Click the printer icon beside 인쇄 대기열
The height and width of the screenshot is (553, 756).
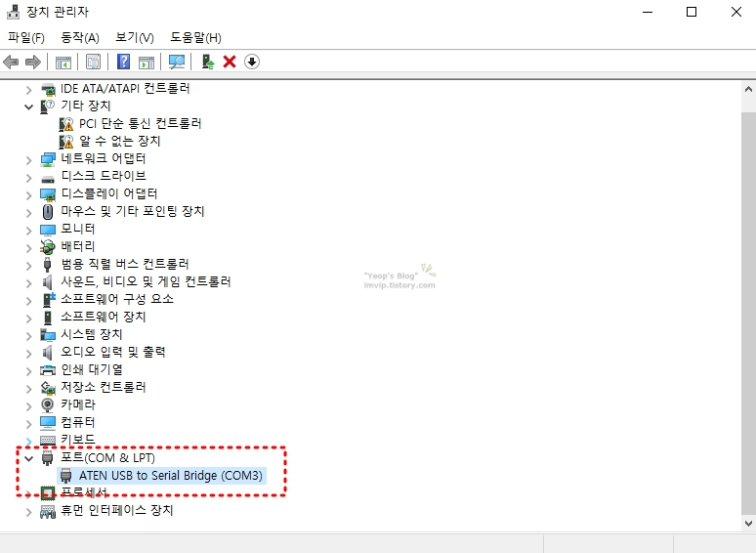(48, 370)
